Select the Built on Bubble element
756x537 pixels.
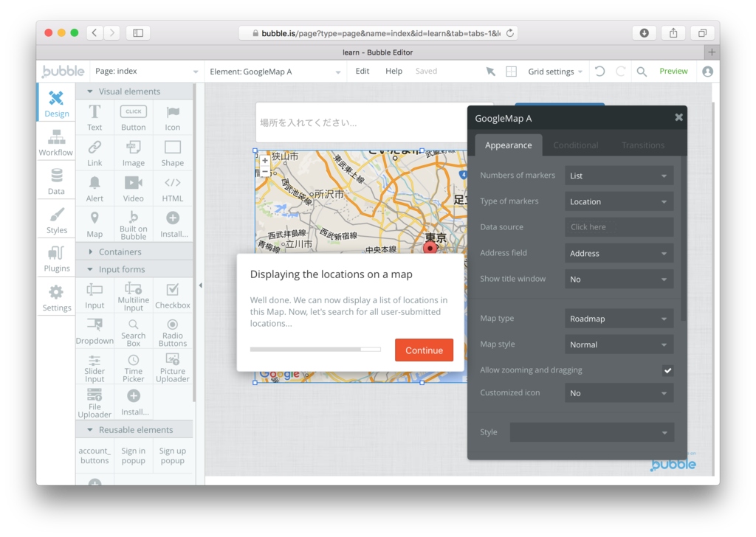(134, 224)
